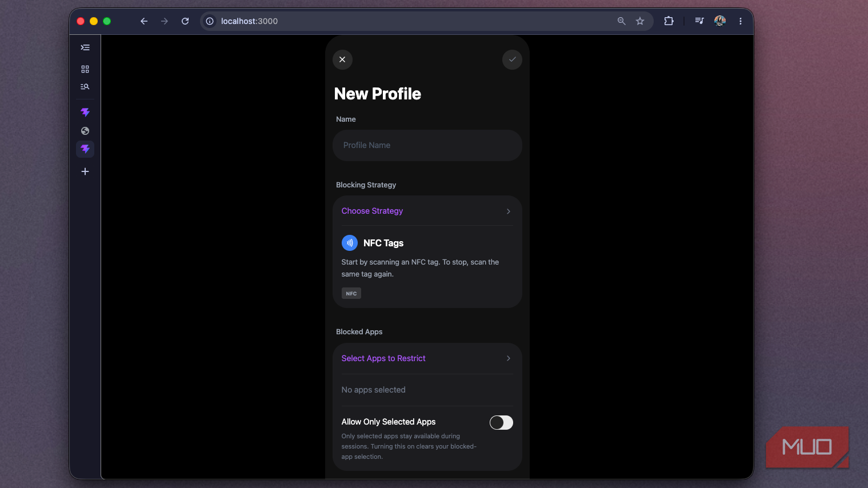Go back with the browser back arrow
Image resolution: width=868 pixels, height=488 pixels.
pyautogui.click(x=144, y=21)
